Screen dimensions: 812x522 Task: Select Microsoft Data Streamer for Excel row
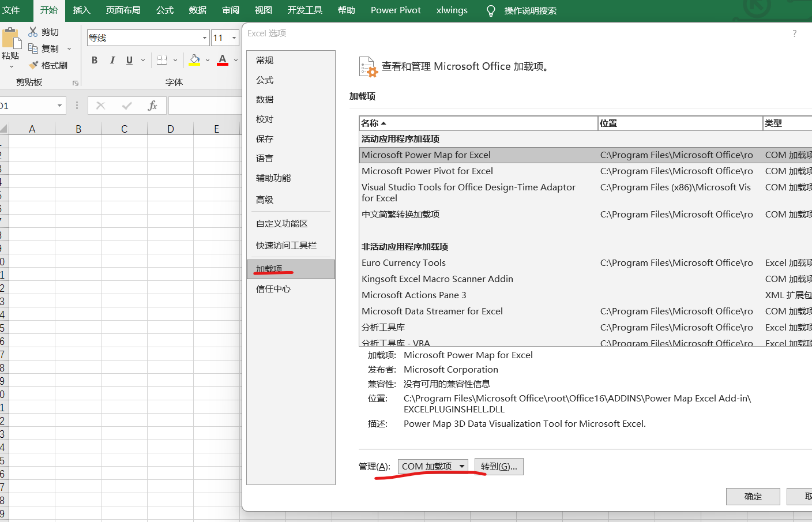(585, 311)
